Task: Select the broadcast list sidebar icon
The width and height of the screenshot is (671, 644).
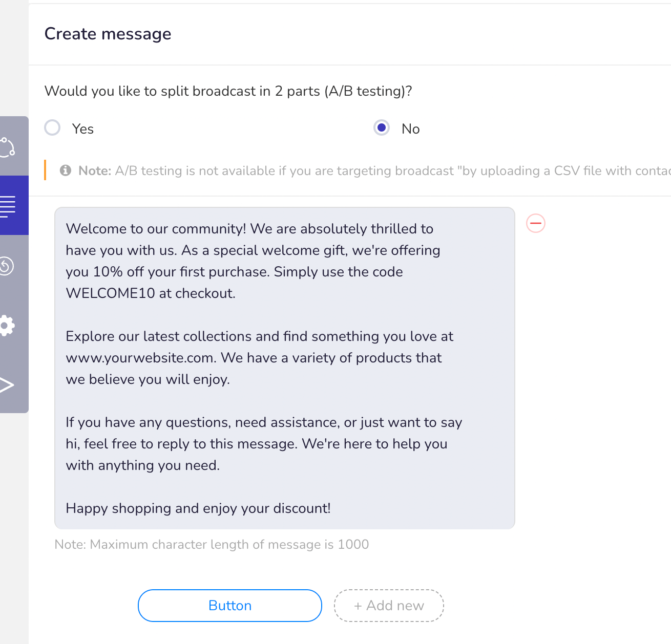Action: (x=8, y=206)
